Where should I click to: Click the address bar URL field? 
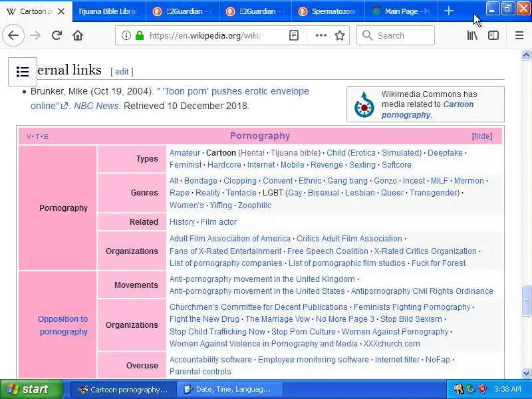tap(206, 35)
